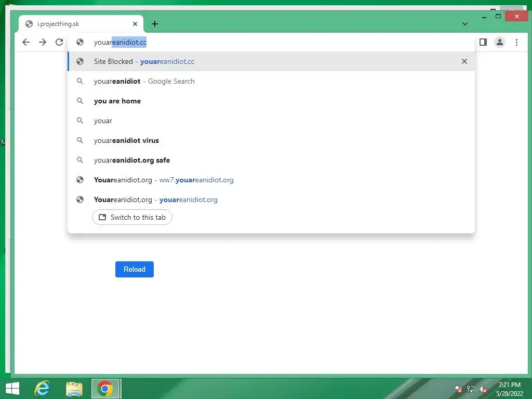Open the Windows Start button

(12, 389)
